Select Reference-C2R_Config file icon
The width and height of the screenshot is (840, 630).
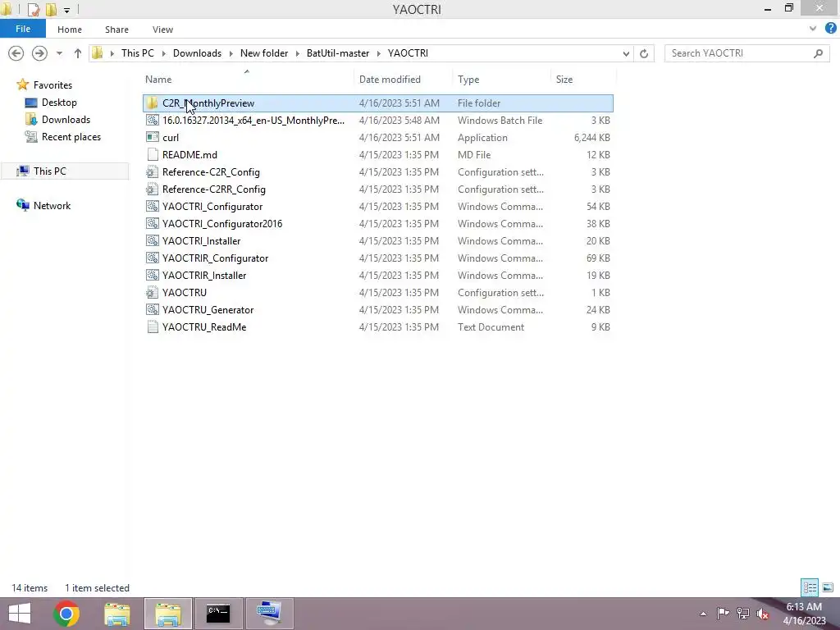pyautogui.click(x=153, y=171)
